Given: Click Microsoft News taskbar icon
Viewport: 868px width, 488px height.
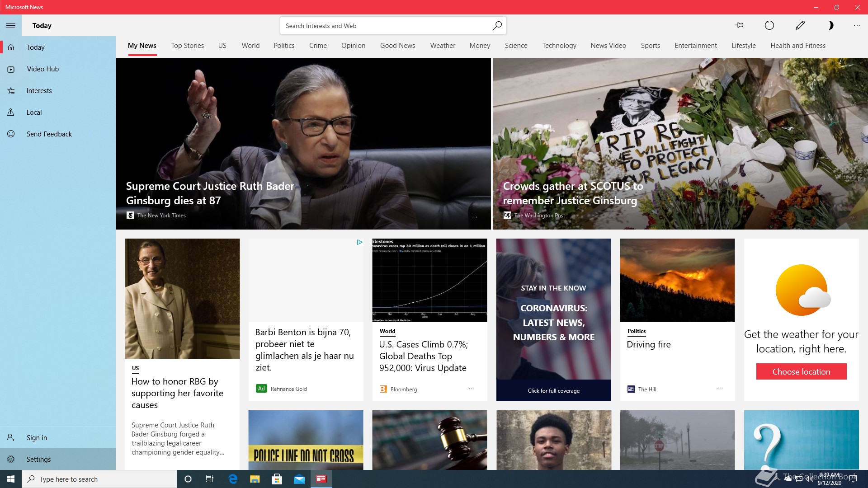Looking at the screenshot, I should (x=321, y=479).
